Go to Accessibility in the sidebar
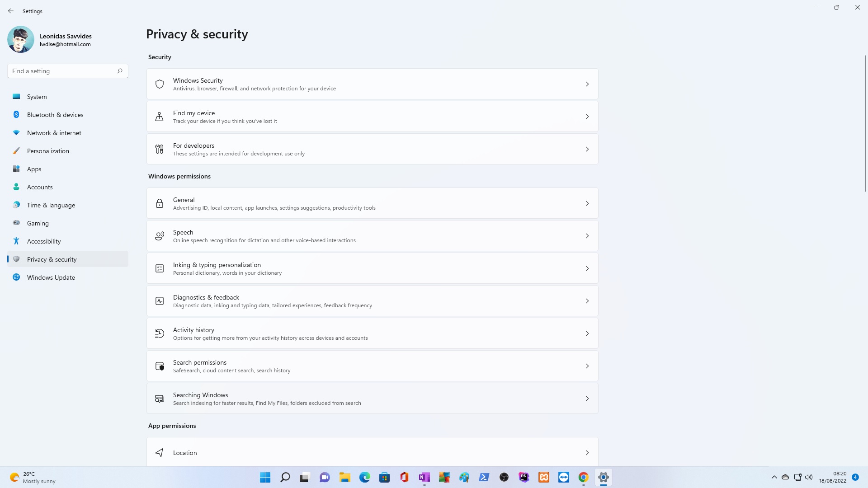Screen dimensions: 868x488 click(68, 241)
